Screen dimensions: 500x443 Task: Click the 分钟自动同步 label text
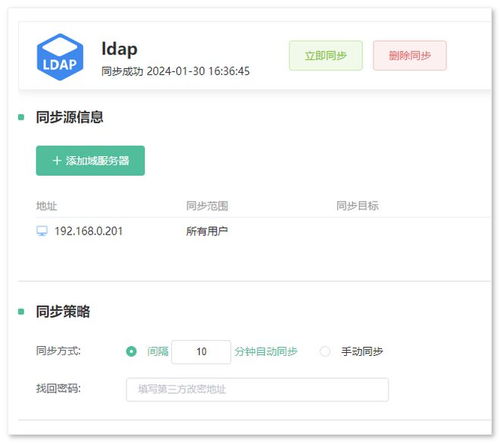click(x=266, y=351)
